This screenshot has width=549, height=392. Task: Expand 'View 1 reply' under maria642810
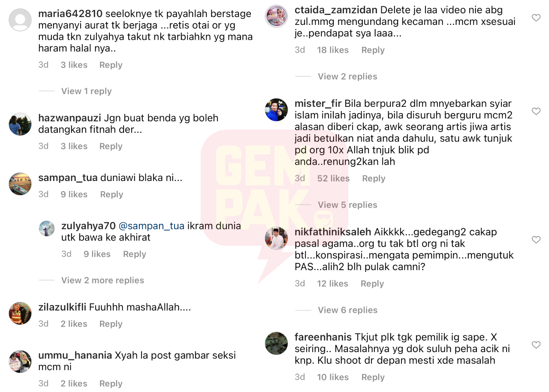[86, 91]
